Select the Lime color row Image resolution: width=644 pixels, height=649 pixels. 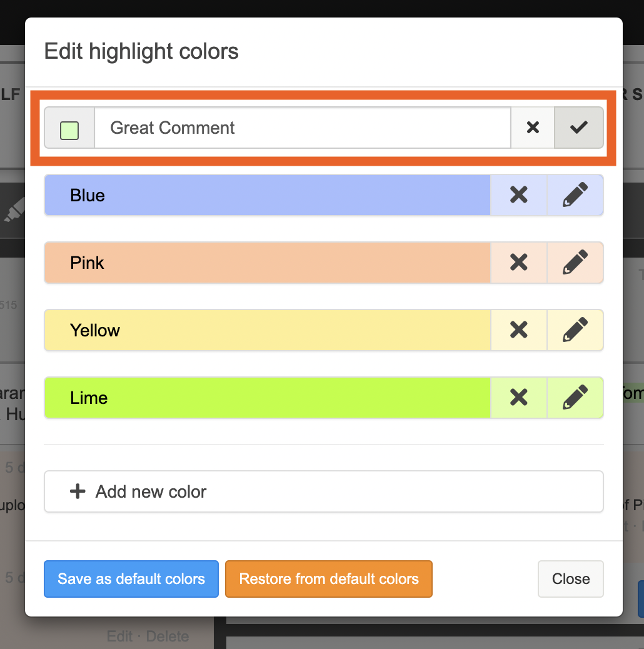coord(267,398)
